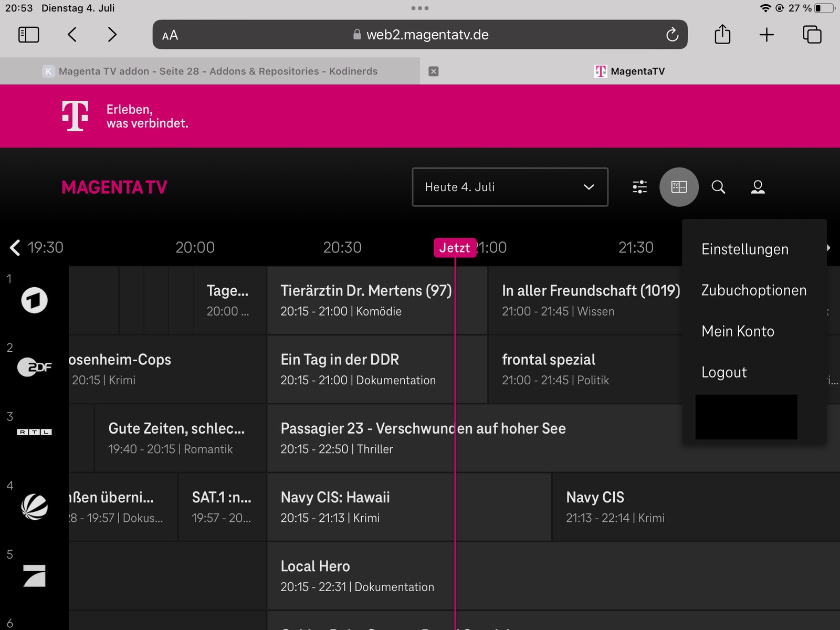Viewport: 840px width, 630px height.
Task: Open the Safari share sheet
Action: tap(722, 35)
